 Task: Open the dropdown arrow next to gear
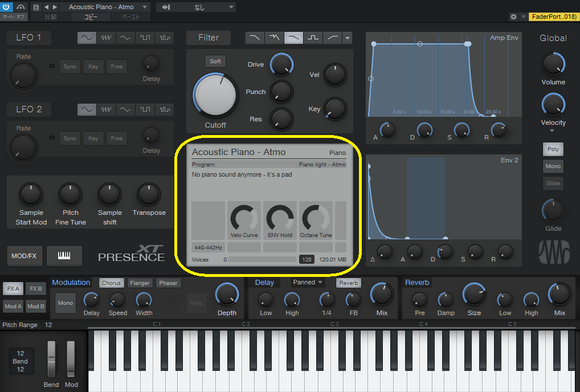pos(524,17)
